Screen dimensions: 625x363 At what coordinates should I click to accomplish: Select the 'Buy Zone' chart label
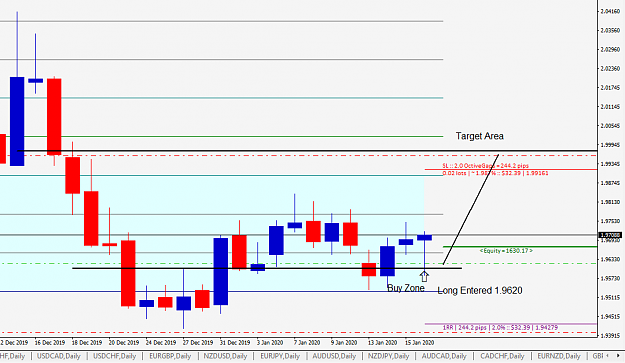(406, 288)
